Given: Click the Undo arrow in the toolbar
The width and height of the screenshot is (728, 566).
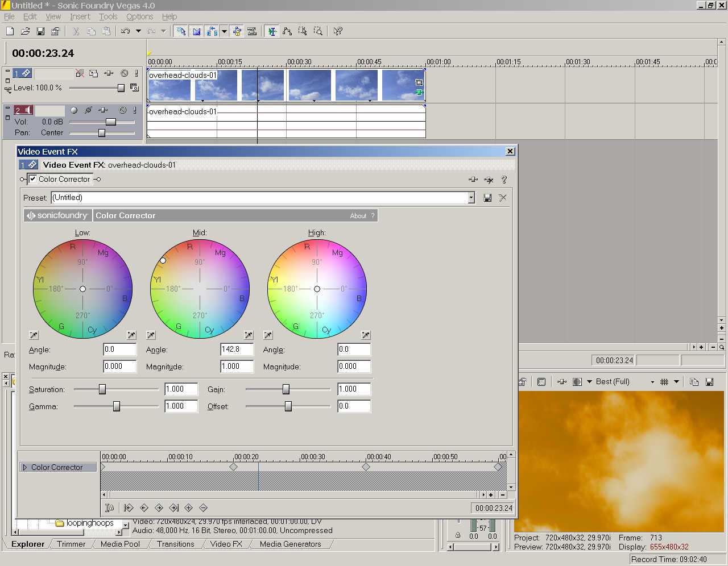Looking at the screenshot, I should (125, 31).
